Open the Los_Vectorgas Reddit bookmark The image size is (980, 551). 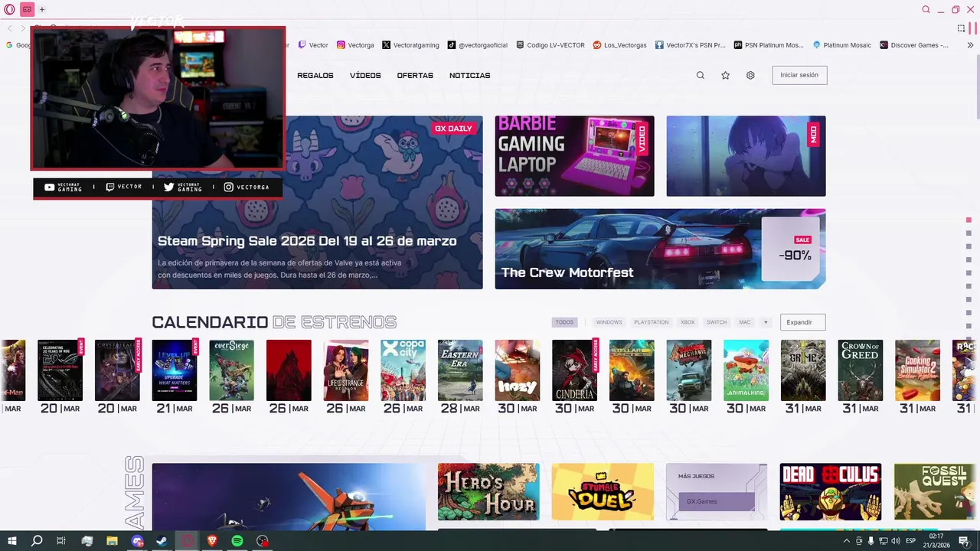point(619,45)
